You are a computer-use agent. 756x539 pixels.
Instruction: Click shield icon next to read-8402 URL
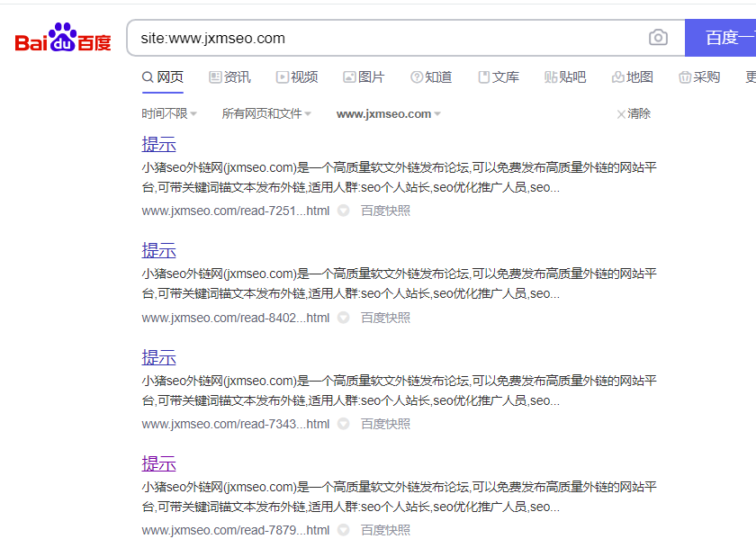[x=343, y=318]
